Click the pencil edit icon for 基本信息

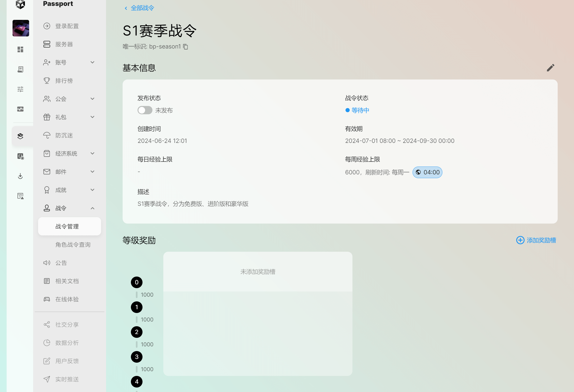click(x=550, y=68)
